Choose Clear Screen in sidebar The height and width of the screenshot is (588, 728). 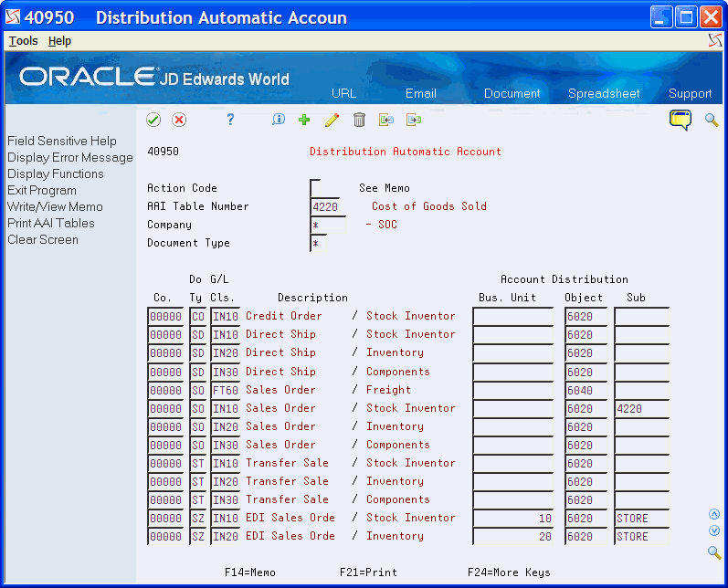(43, 239)
